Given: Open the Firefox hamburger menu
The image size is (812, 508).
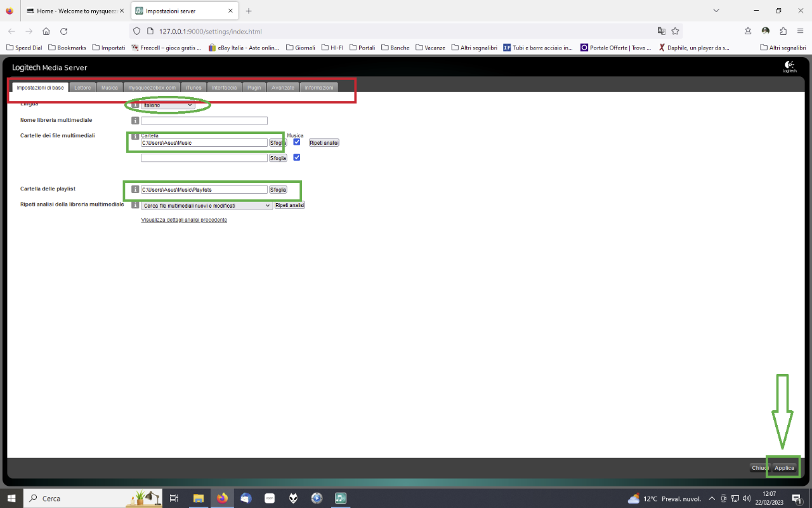Looking at the screenshot, I should pos(800,31).
